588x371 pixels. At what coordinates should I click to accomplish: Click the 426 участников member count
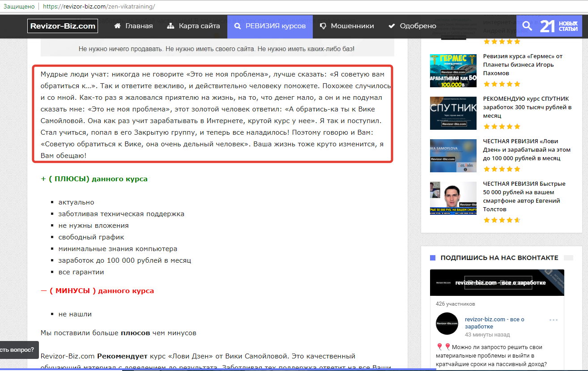[x=455, y=304]
